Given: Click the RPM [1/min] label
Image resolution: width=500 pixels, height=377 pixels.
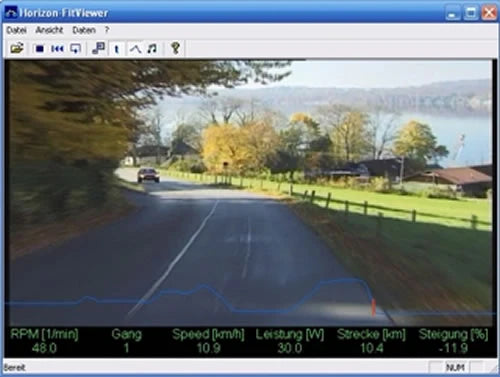Looking at the screenshot, I should [x=44, y=334].
